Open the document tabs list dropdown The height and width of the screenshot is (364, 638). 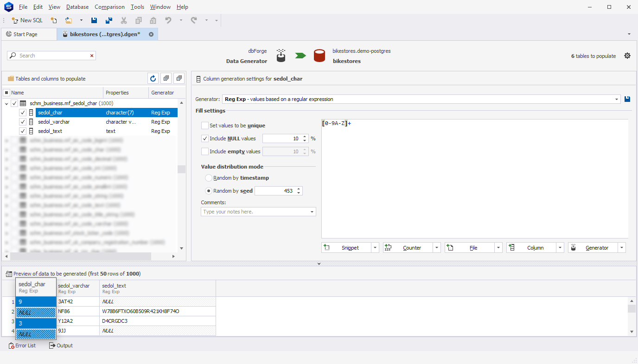[629, 34]
